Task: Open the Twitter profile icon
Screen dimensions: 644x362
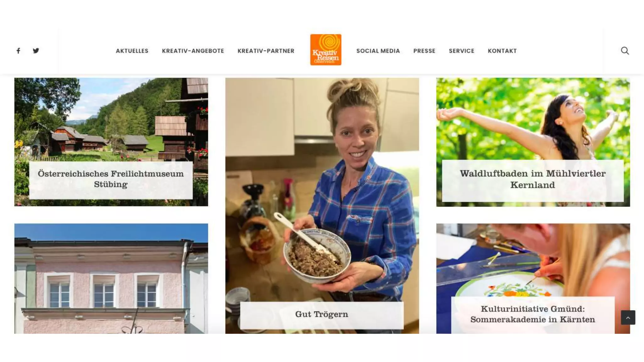Action: pos(36,51)
